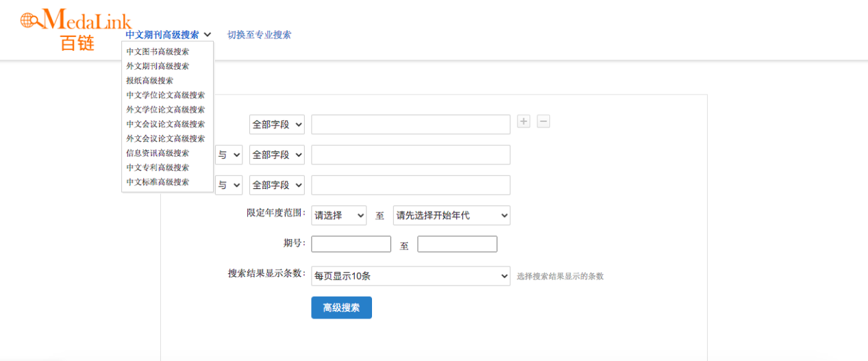This screenshot has height=361, width=868.
Task: Focus the first search keyword input box
Action: pos(410,125)
